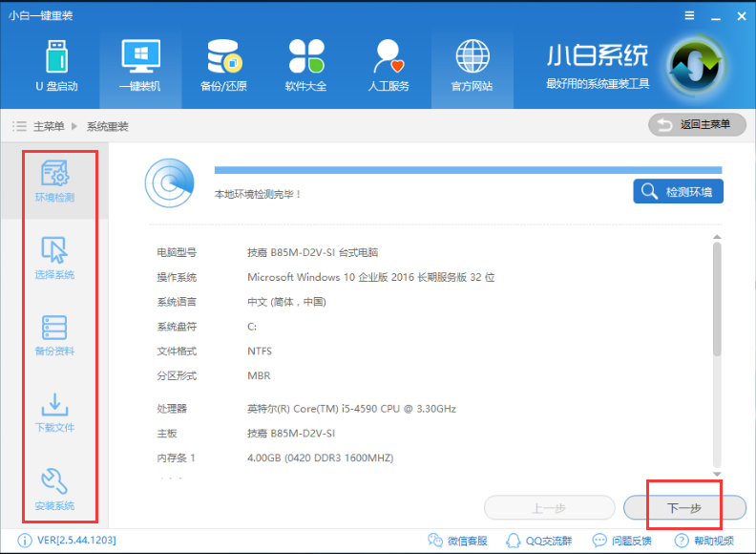The image size is (756, 554).
Task: Select the 选择系统 sidebar step
Action: pos(54,258)
